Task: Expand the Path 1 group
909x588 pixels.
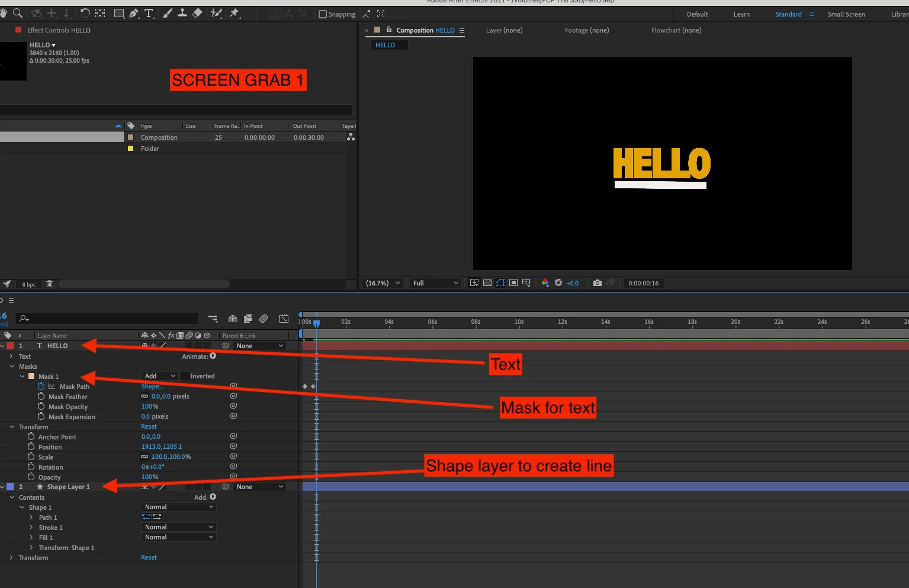Action: pyautogui.click(x=31, y=518)
